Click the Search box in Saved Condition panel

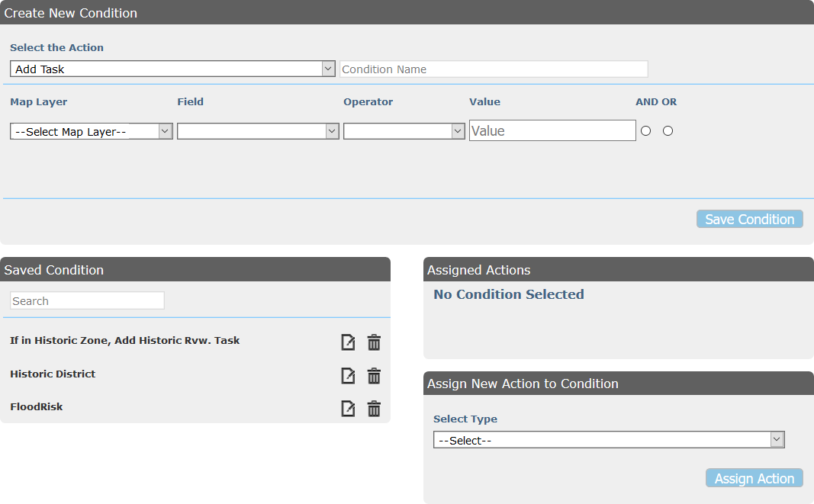click(86, 300)
